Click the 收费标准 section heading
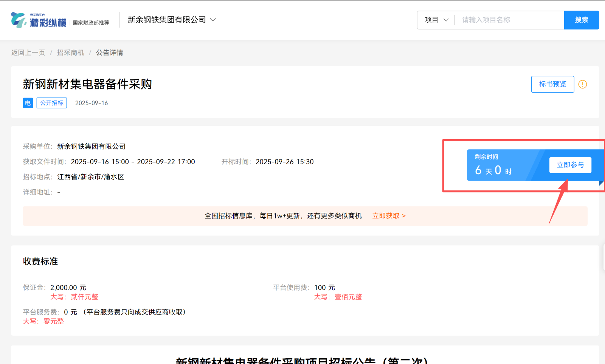Screen dimensions: 605x364 pos(40,261)
